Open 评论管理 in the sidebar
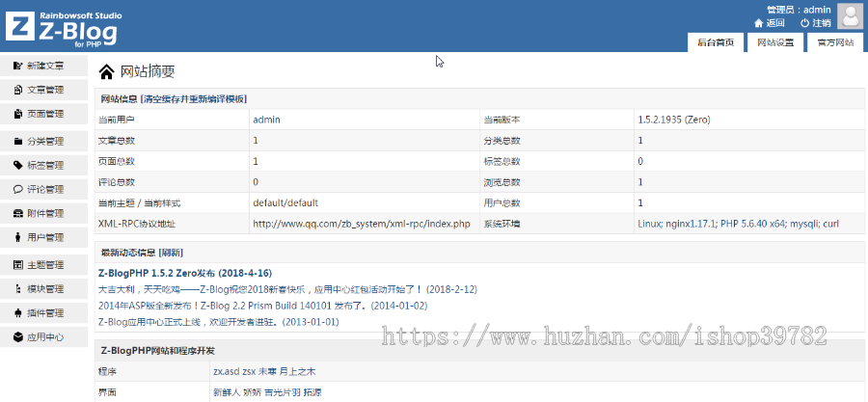 43,190
